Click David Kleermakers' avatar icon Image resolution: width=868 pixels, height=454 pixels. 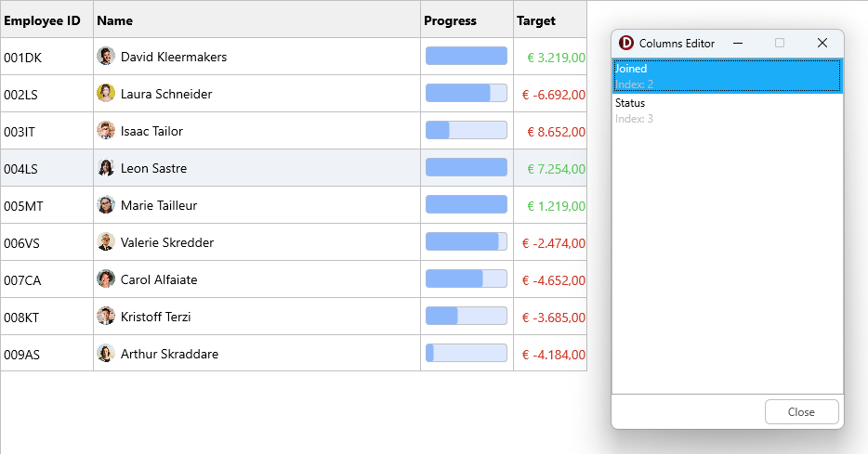coord(106,57)
